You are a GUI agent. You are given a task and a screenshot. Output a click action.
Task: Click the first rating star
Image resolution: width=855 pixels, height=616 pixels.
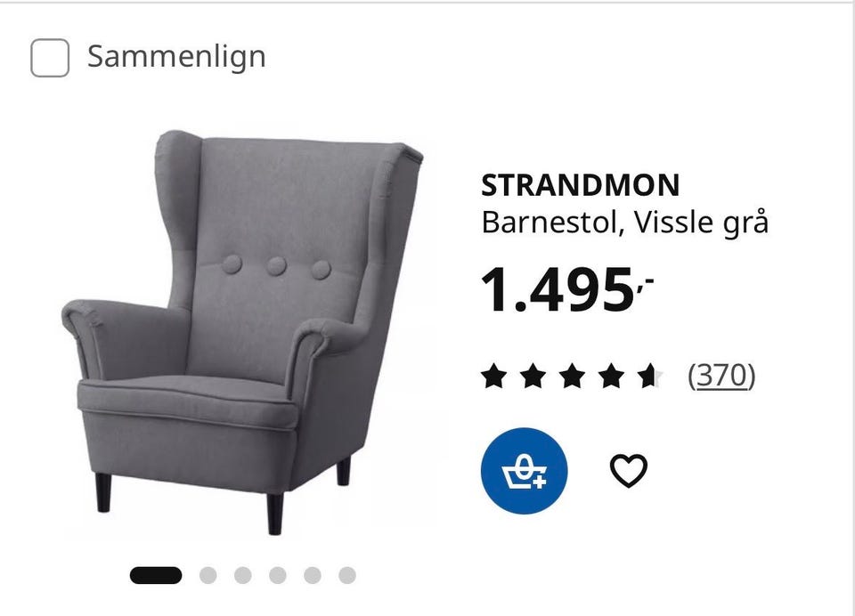[493, 377]
